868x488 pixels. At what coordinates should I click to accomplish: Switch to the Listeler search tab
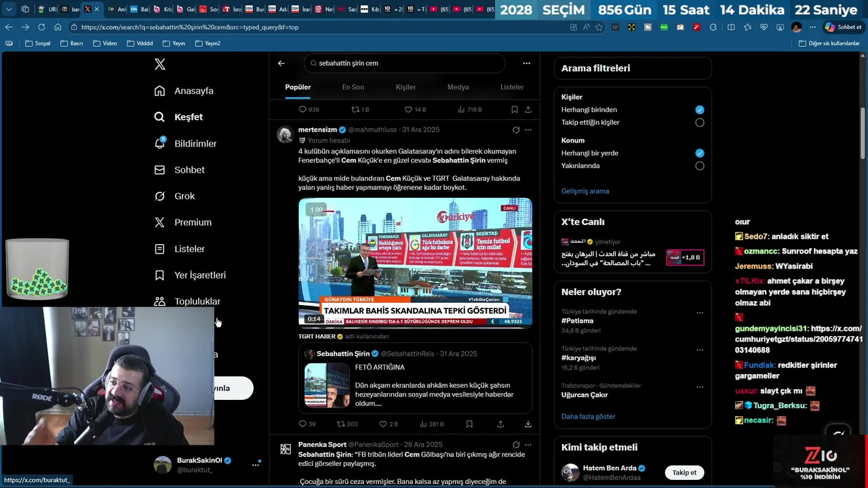(512, 87)
